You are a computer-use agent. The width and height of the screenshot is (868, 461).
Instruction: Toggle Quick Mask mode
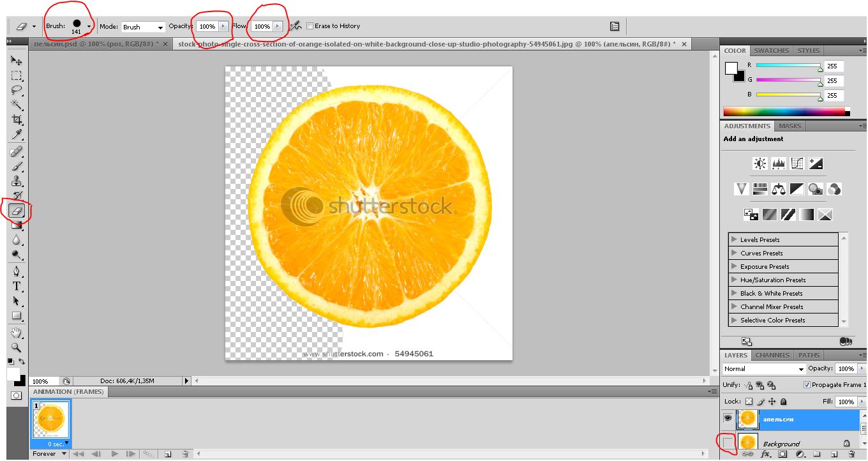[16, 396]
